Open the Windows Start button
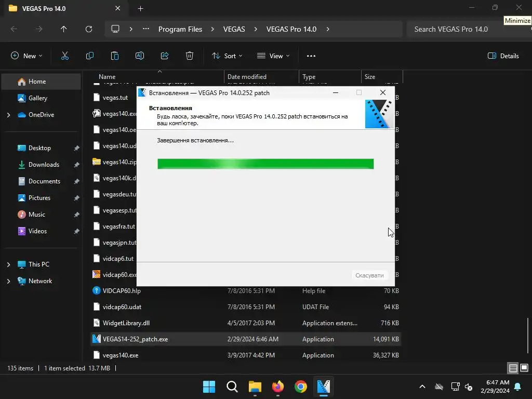The image size is (532, 399). [x=209, y=387]
